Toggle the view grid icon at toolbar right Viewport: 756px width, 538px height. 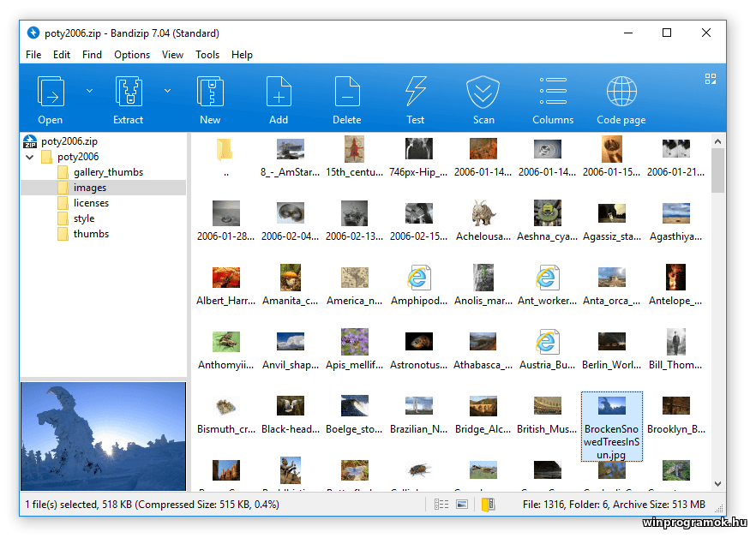coord(711,79)
